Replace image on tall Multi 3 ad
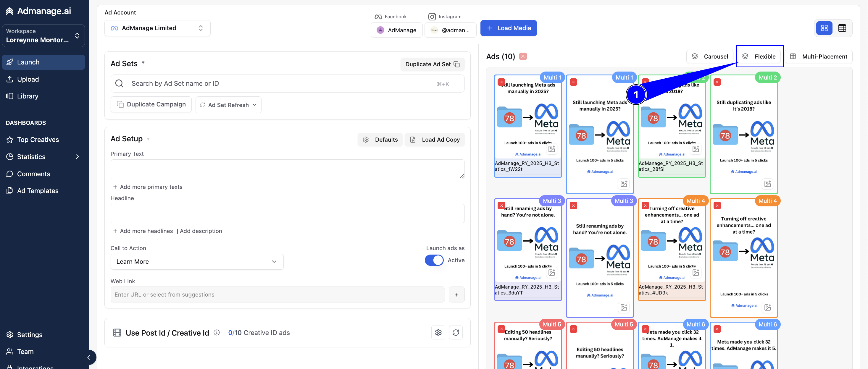 (x=624, y=307)
